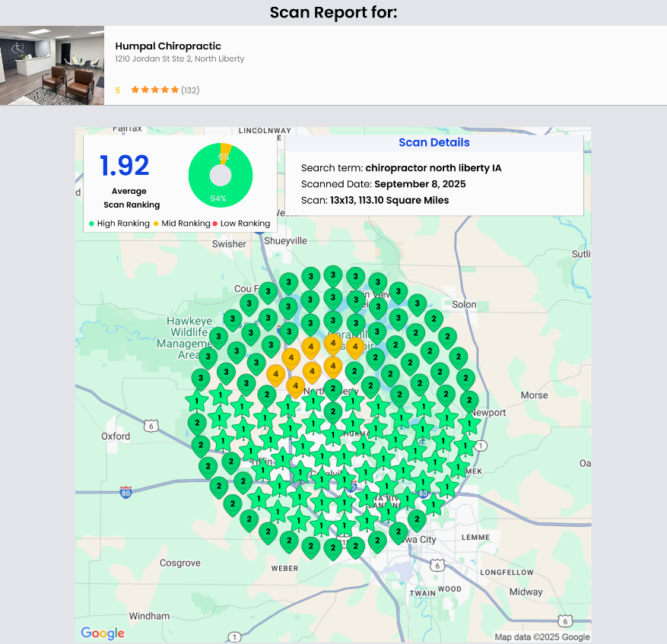Open the Humpal Chiropractic office photo

click(52, 65)
